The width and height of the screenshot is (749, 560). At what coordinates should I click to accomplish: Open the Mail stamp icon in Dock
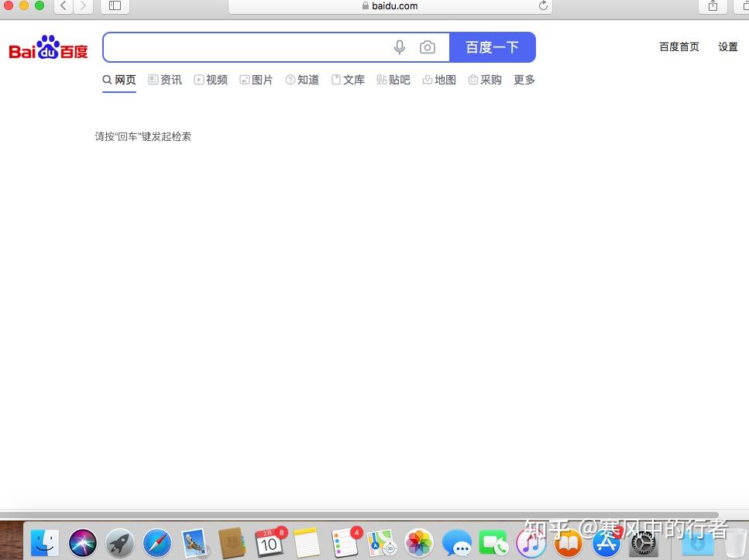coord(195,543)
